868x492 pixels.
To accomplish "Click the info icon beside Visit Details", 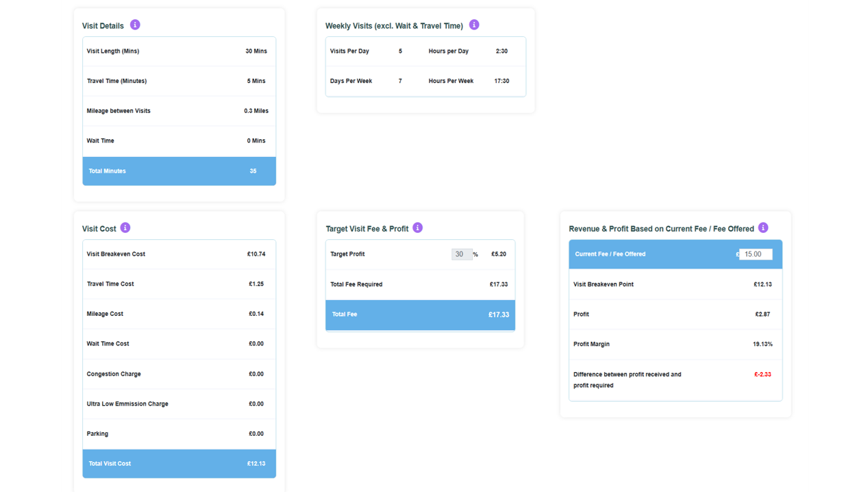I will (x=135, y=25).
